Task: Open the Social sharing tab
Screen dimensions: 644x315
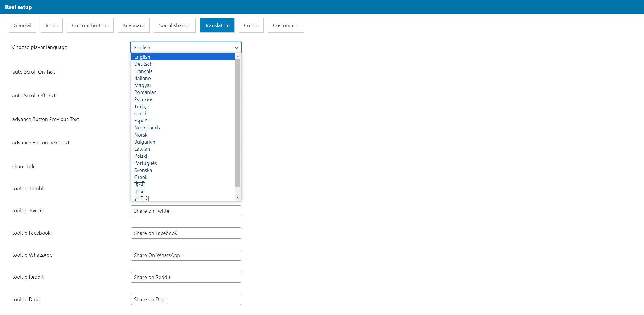Action: tap(175, 25)
